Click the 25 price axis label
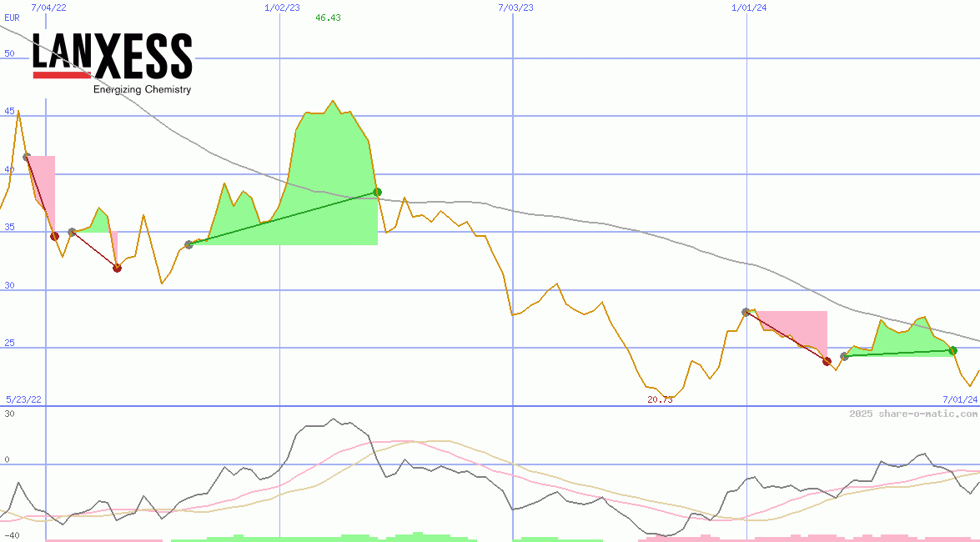The width and height of the screenshot is (980, 542). click(9, 343)
